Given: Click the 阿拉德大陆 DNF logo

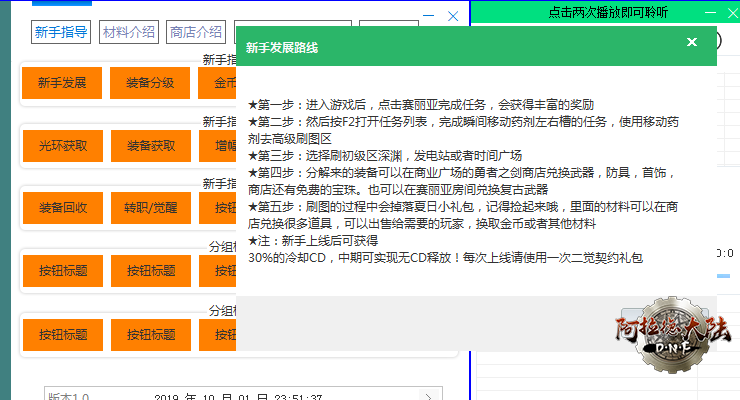Looking at the screenshot, I should pyautogui.click(x=674, y=329).
